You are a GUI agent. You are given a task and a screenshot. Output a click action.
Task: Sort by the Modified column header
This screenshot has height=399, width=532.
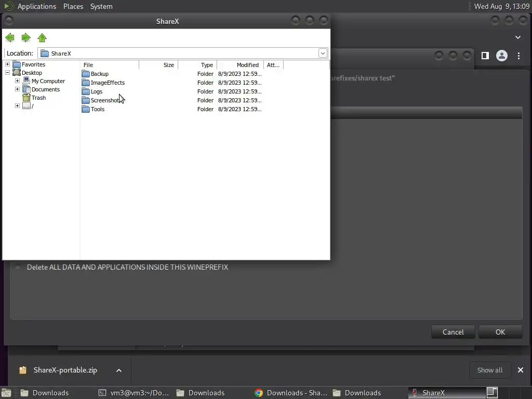240,65
